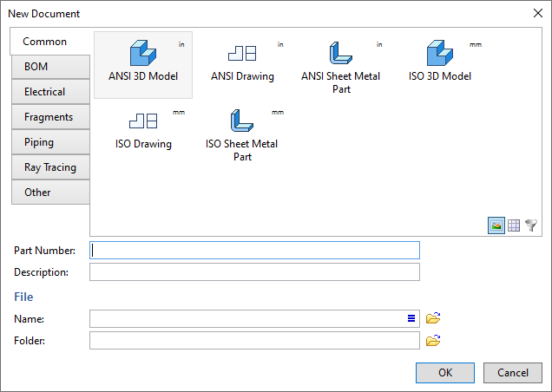This screenshot has width=552, height=392.
Task: Pick the ANSI Sheet Metal Part template
Action: (341, 65)
